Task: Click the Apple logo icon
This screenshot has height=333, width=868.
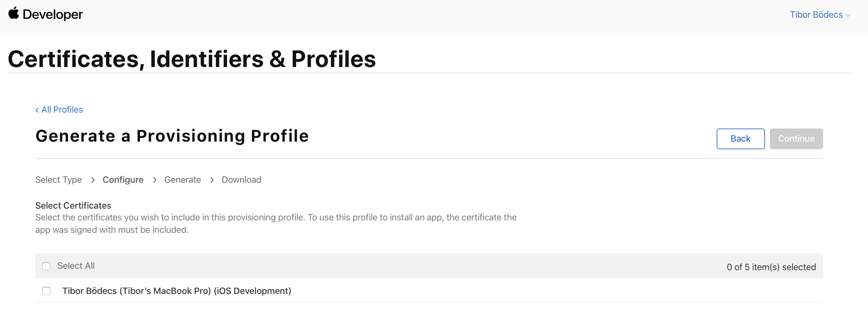Action: click(14, 13)
